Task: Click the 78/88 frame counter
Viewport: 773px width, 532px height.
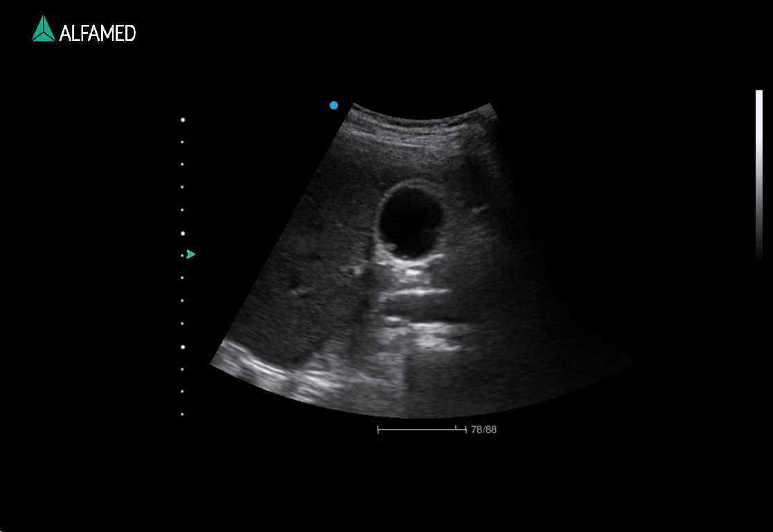Action: pos(483,430)
